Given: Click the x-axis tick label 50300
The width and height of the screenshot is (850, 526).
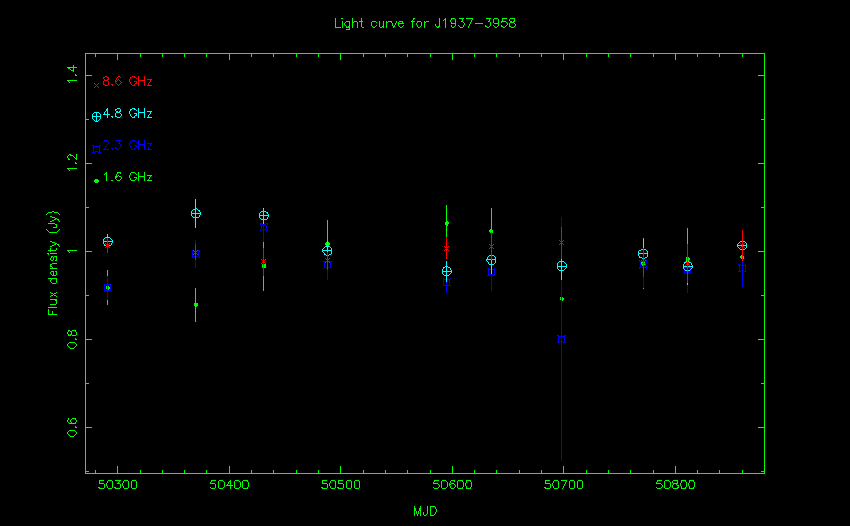Looking at the screenshot, I should (118, 485).
